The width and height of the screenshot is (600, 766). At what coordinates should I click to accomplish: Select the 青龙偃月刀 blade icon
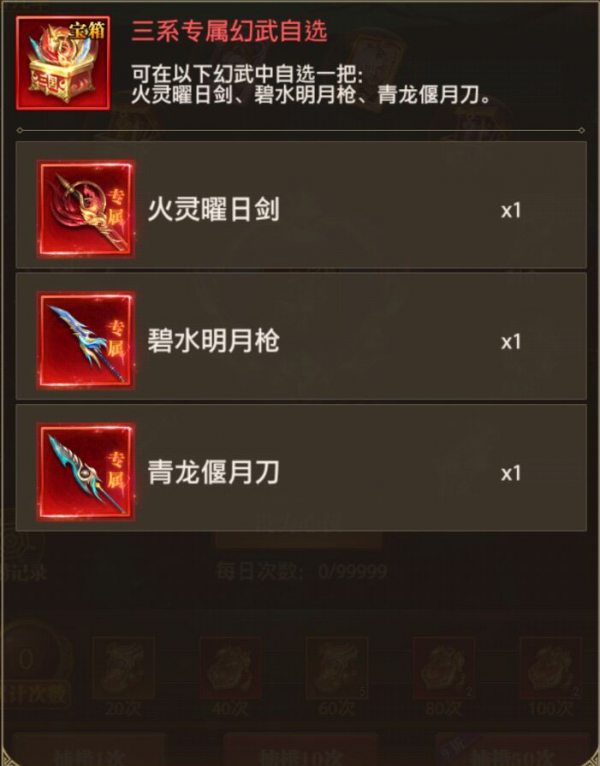[x=86, y=472]
